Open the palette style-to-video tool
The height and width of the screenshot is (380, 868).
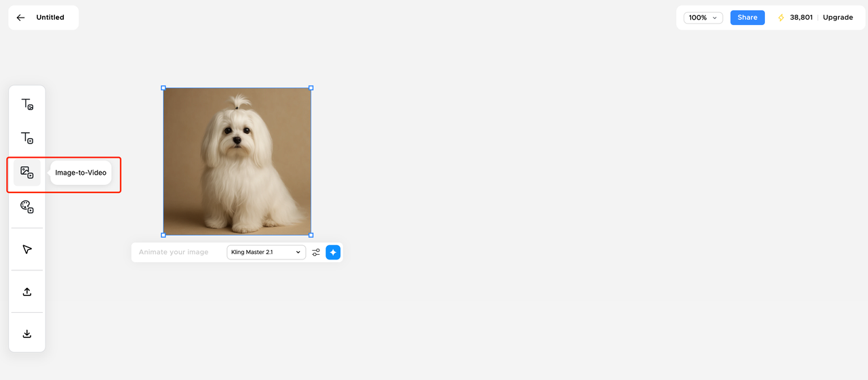pyautogui.click(x=27, y=207)
